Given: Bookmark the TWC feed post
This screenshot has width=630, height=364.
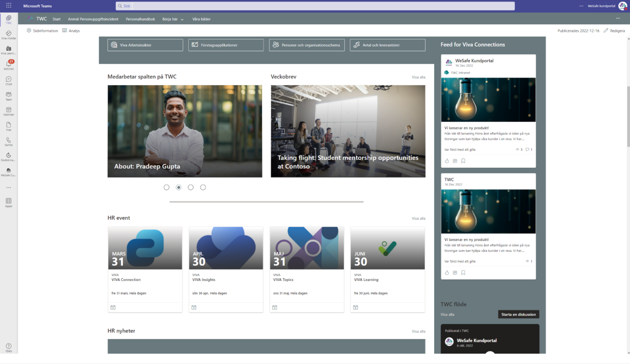Looking at the screenshot, I should click(x=463, y=272).
